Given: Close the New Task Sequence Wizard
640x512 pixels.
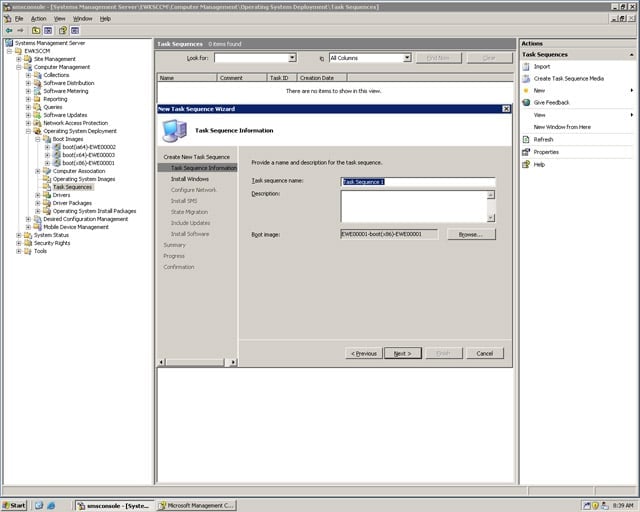Looking at the screenshot, I should click(x=506, y=109).
